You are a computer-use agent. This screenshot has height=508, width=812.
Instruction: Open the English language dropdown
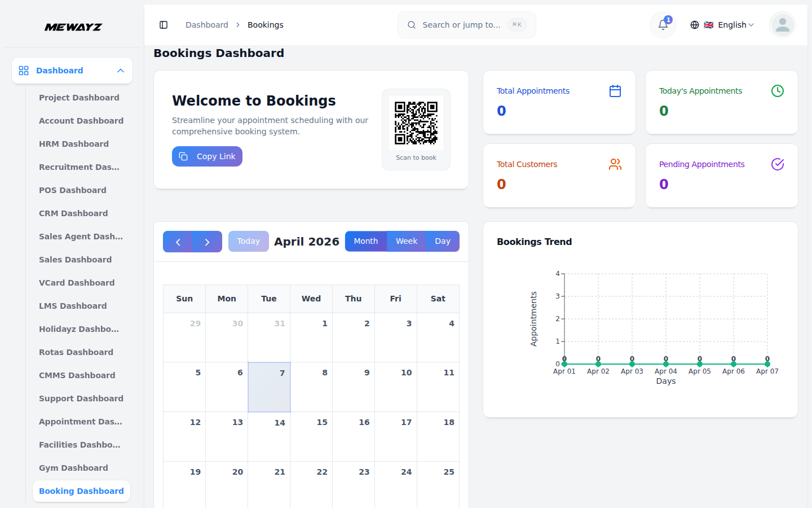coord(730,25)
